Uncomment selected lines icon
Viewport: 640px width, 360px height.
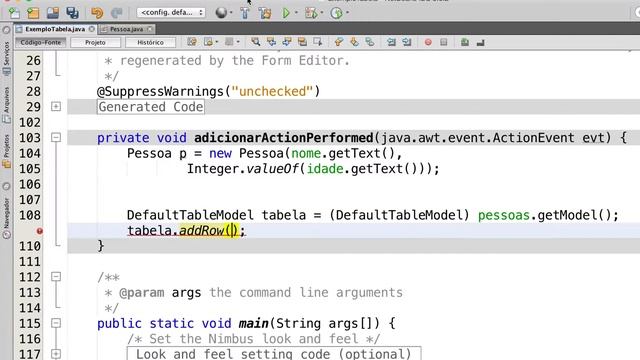(x=480, y=42)
